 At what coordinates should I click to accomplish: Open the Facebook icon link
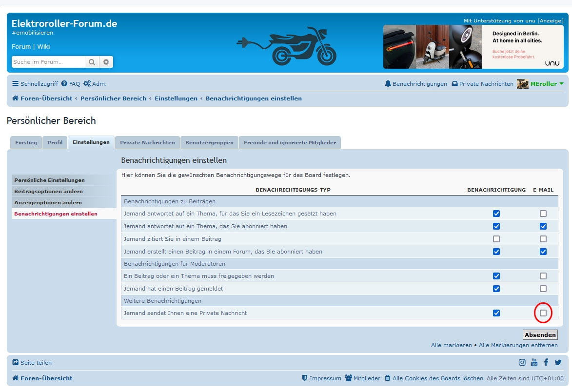546,362
